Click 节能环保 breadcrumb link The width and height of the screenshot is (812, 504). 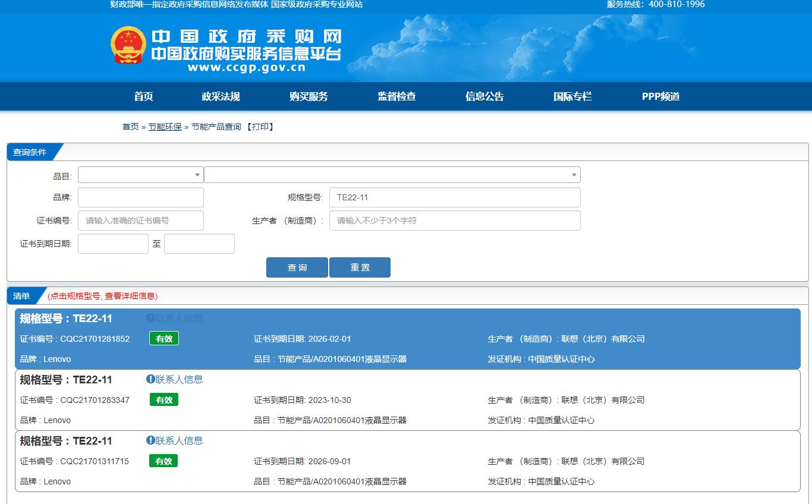pos(165,127)
